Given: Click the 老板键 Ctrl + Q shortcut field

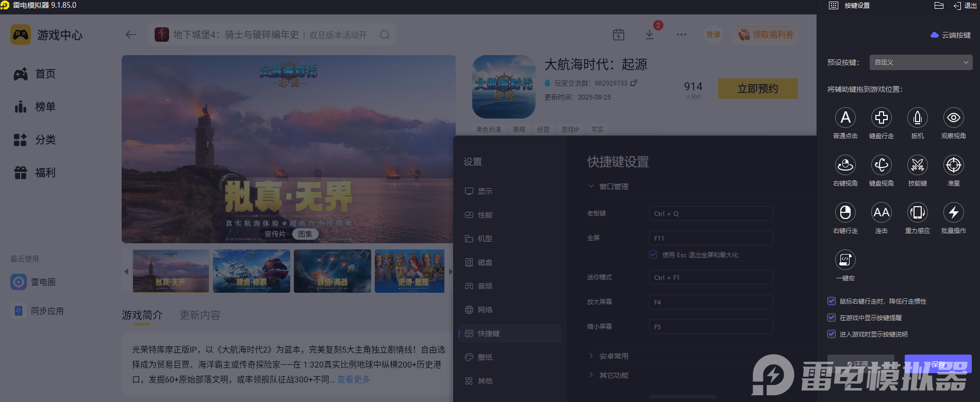Looking at the screenshot, I should (710, 214).
